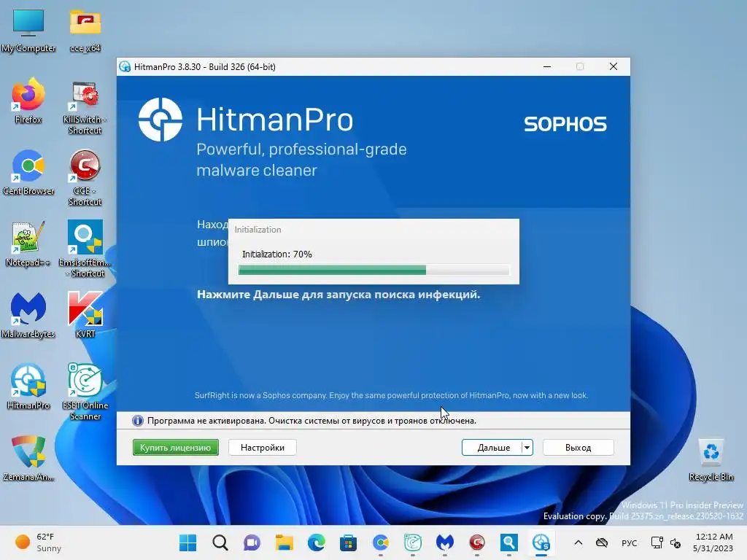The image size is (747, 560).
Task: Open Настройки settings button
Action: coord(262,448)
